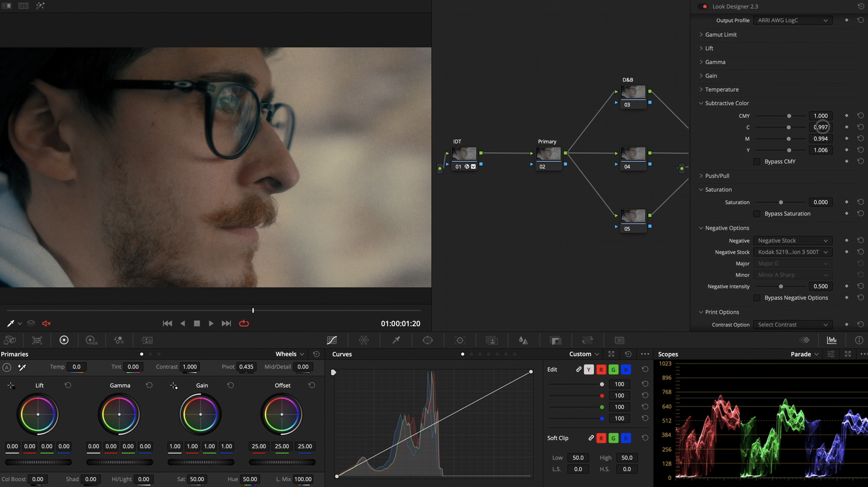The image size is (868, 487).
Task: Check the Bypass Saturation box
Action: click(757, 214)
